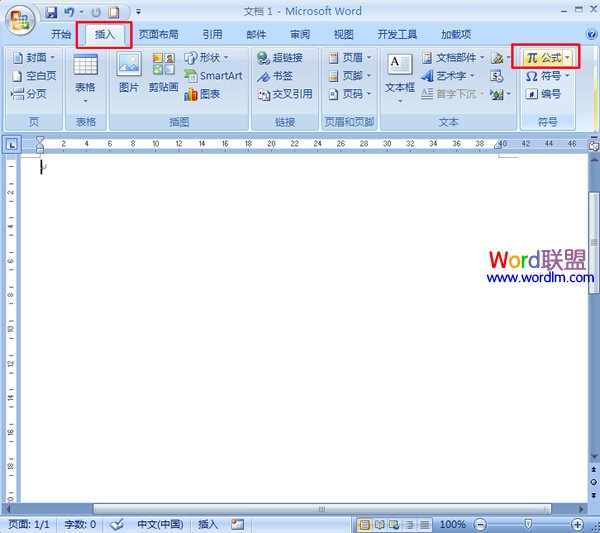Switch to the 页面布局 tab
Screen dimensions: 600x533
(x=158, y=34)
